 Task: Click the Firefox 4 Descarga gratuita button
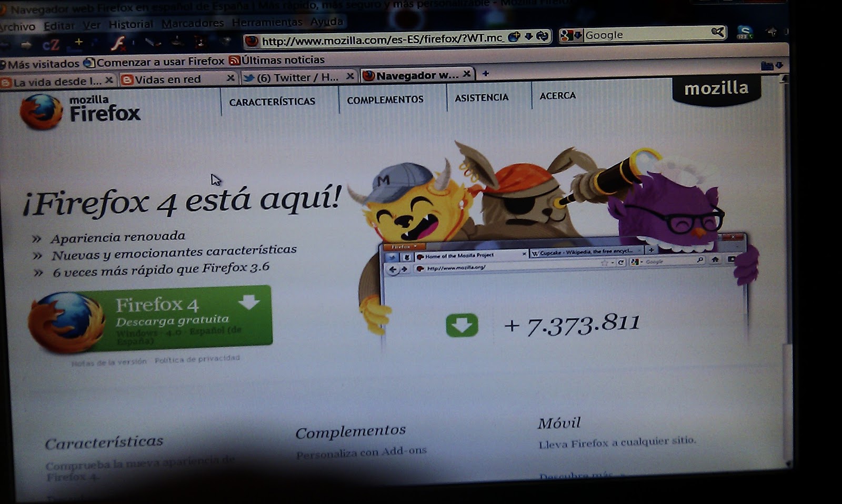(151, 319)
